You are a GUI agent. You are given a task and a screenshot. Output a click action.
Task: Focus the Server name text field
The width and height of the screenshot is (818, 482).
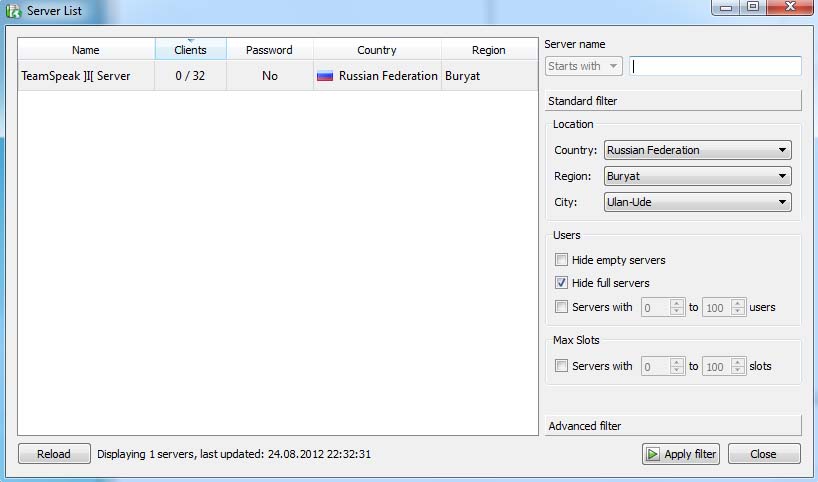point(715,66)
